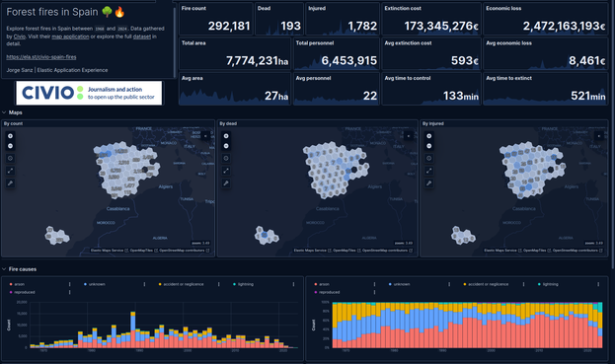Open wrench tools on By count map
This screenshot has width=615, height=364.
10,183
